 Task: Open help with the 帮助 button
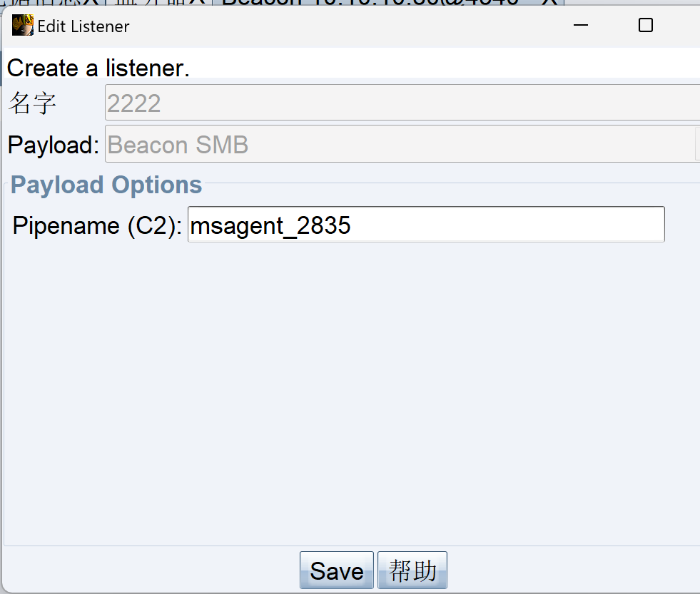(412, 570)
